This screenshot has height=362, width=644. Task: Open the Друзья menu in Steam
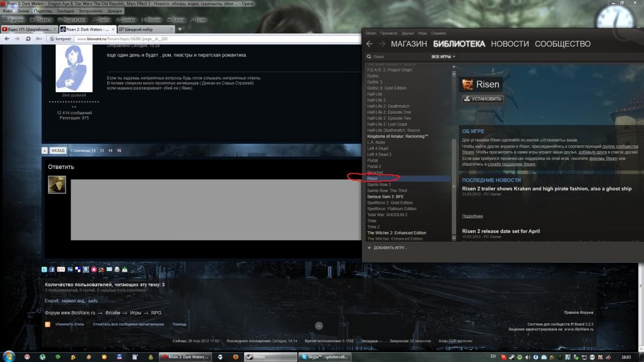coord(408,33)
